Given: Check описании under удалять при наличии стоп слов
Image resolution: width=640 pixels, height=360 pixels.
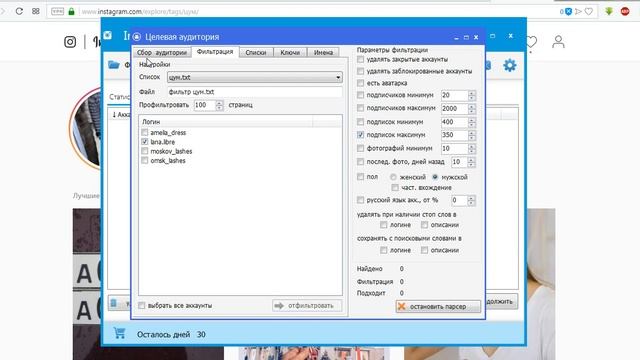Looking at the screenshot, I should [x=424, y=225].
